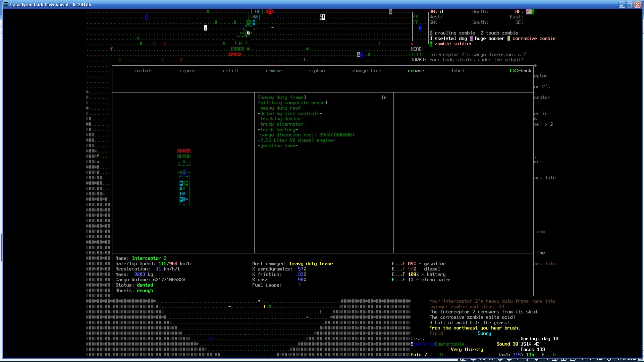
Task: Click the red XXXXX vehicle front row
Action: pos(184,151)
